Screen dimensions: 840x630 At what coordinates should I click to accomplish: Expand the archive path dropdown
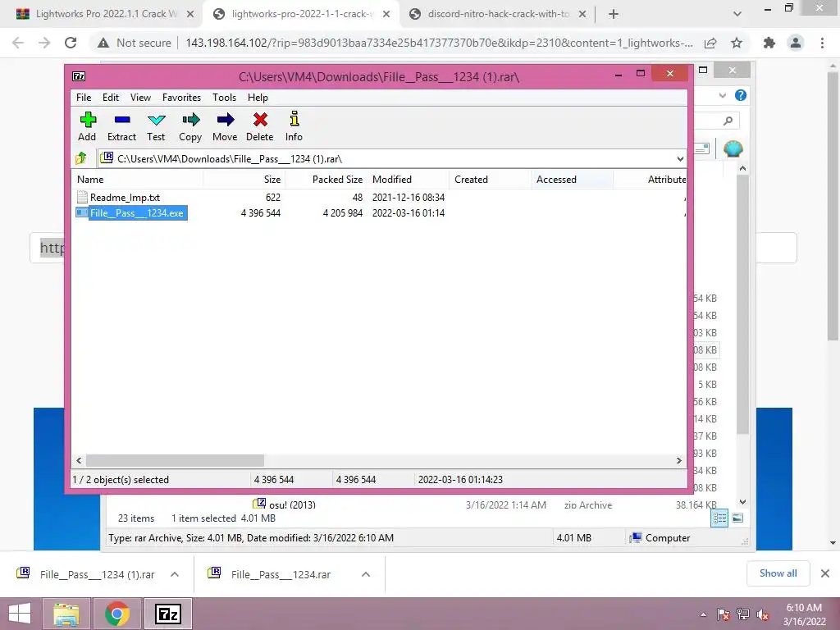pyautogui.click(x=680, y=158)
